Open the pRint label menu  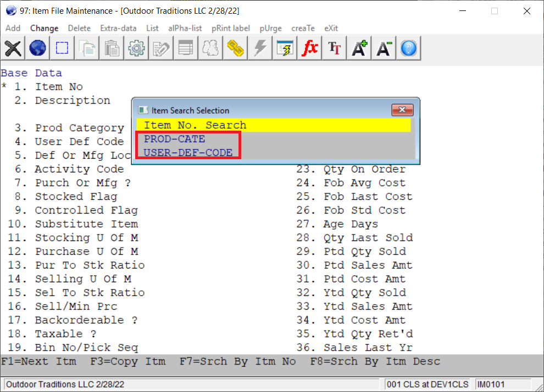(x=230, y=28)
